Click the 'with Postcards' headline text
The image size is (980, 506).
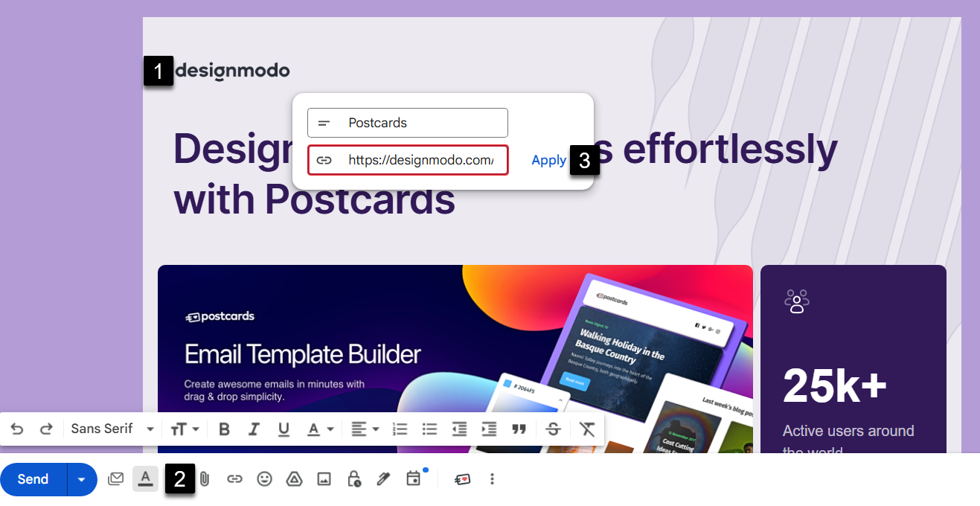tap(314, 199)
